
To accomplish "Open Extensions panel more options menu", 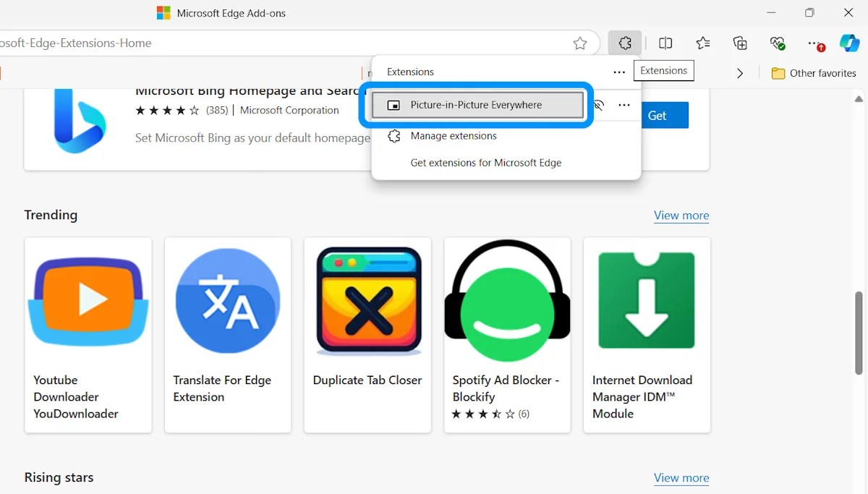I will 619,72.
